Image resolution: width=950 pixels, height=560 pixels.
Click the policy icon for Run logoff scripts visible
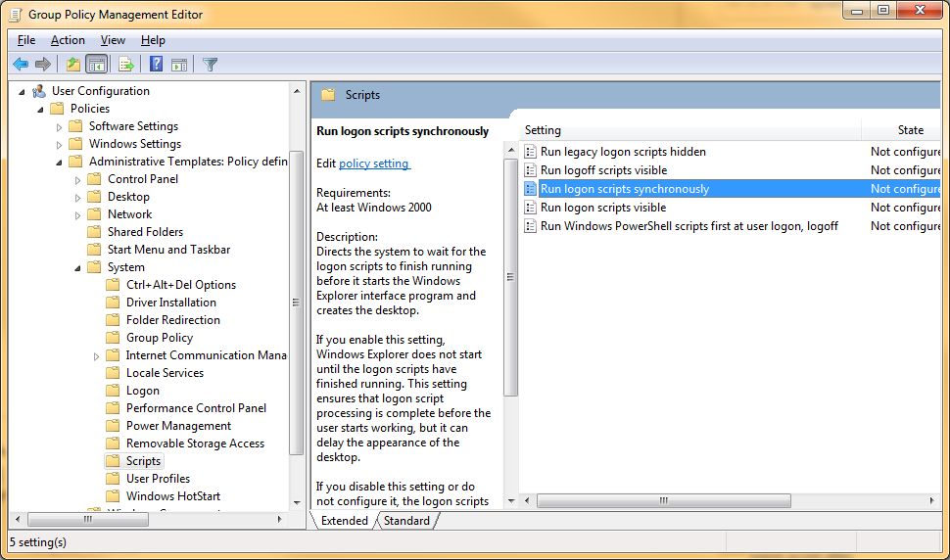pos(530,170)
